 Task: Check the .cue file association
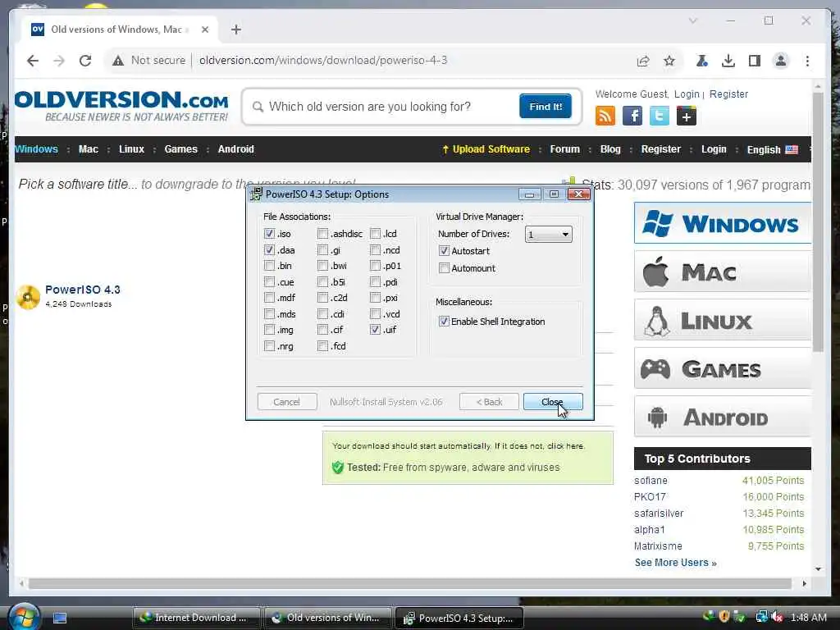click(269, 282)
